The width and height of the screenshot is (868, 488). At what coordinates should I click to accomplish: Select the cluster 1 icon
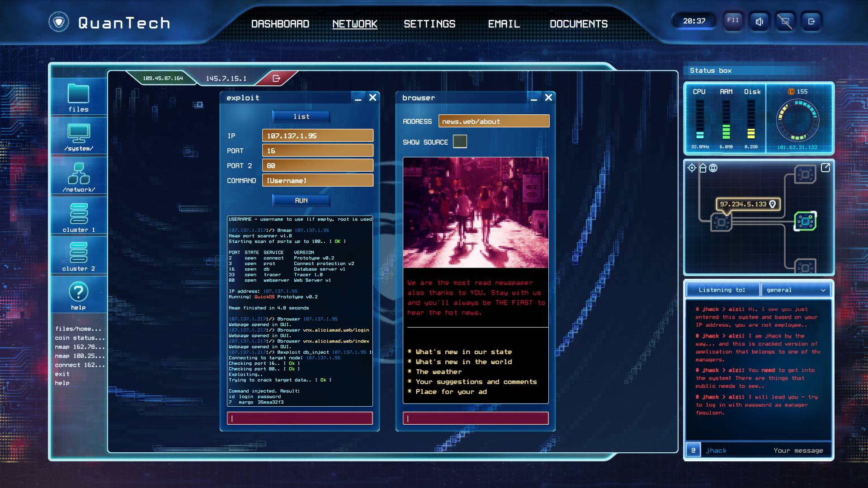pyautogui.click(x=79, y=214)
